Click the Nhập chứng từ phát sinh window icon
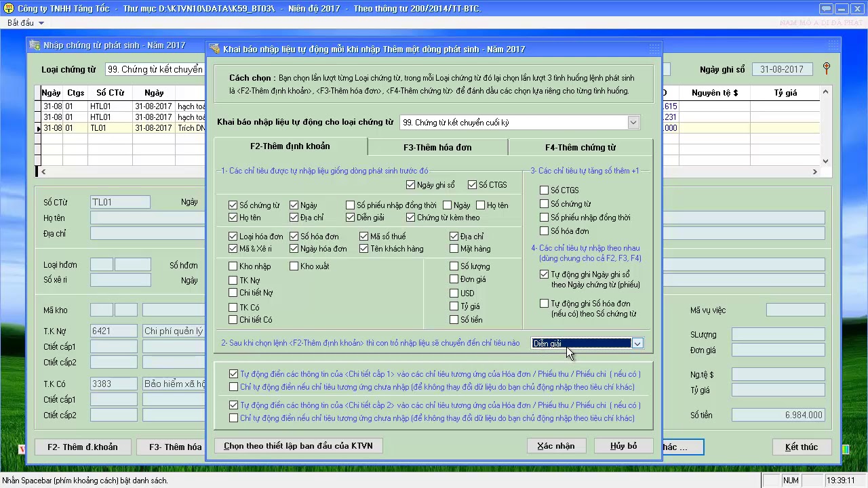Screen dimensions: 868x488 35,45
